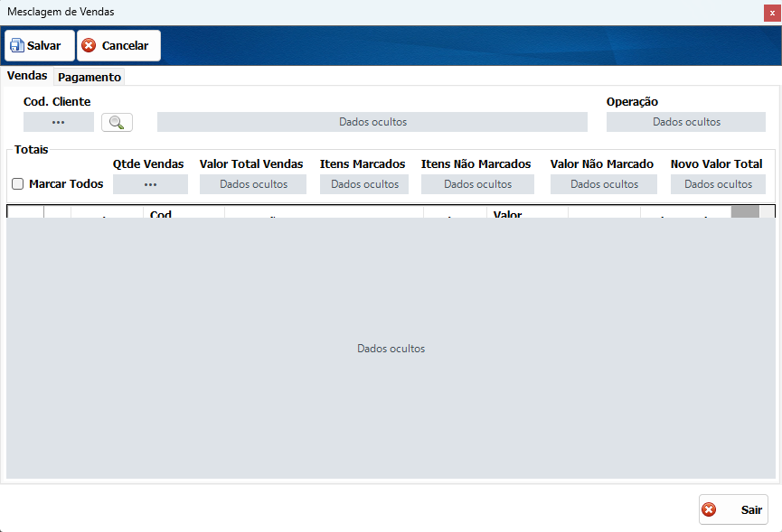Click the Valor Total Vendas field
The width and height of the screenshot is (782, 532).
[x=253, y=184]
